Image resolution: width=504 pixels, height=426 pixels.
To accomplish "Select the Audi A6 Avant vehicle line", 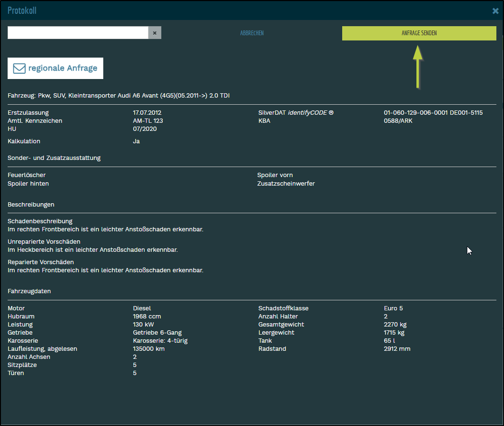I will pyautogui.click(x=119, y=96).
